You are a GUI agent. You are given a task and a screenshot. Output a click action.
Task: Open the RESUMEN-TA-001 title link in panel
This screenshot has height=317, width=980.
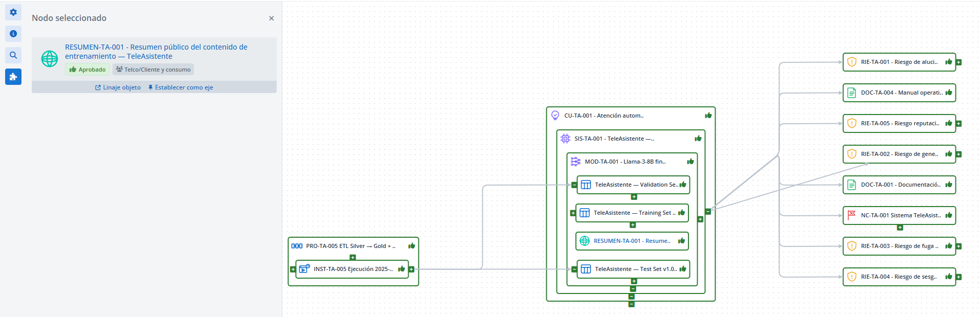pyautogui.click(x=156, y=52)
